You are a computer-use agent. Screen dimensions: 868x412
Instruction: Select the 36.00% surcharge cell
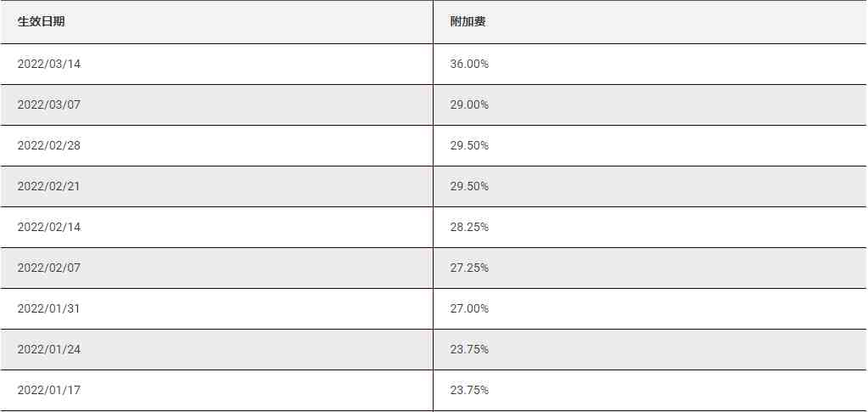[651, 65]
